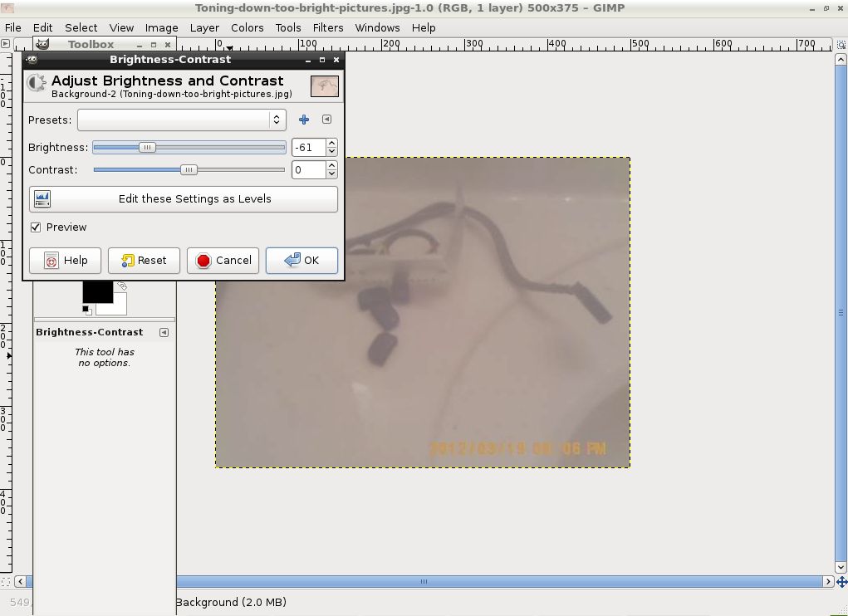
Task: Open the Image menu
Action: pos(161,27)
